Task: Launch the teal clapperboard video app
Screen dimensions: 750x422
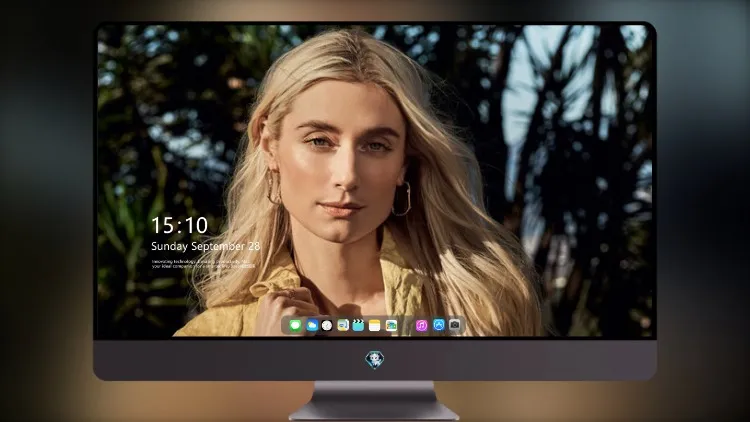Action: [x=358, y=326]
